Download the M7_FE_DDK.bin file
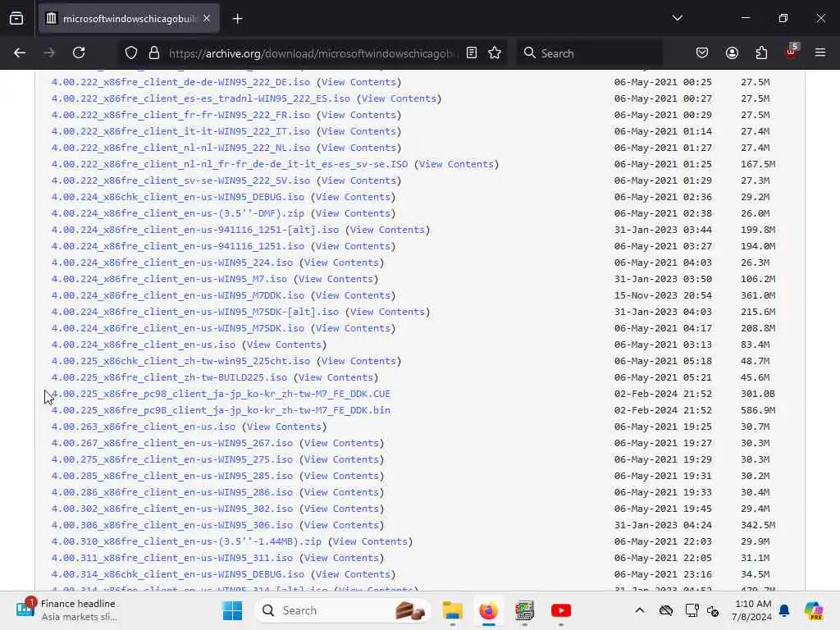The height and width of the screenshot is (630, 840). coord(221,410)
